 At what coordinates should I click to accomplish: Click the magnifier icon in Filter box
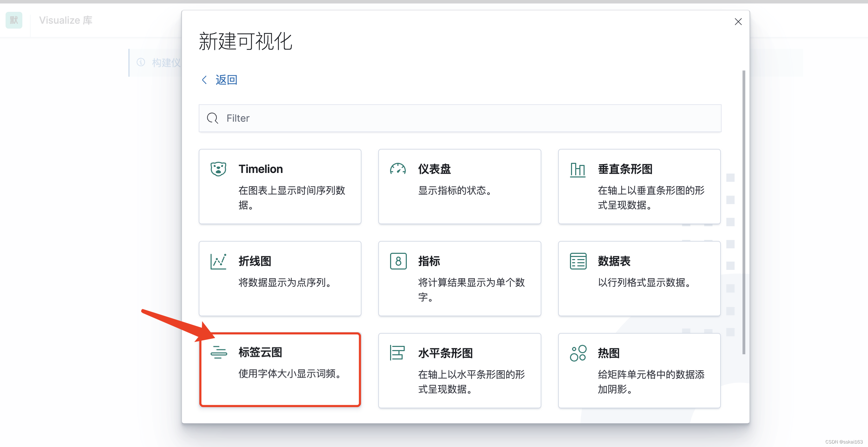point(212,118)
